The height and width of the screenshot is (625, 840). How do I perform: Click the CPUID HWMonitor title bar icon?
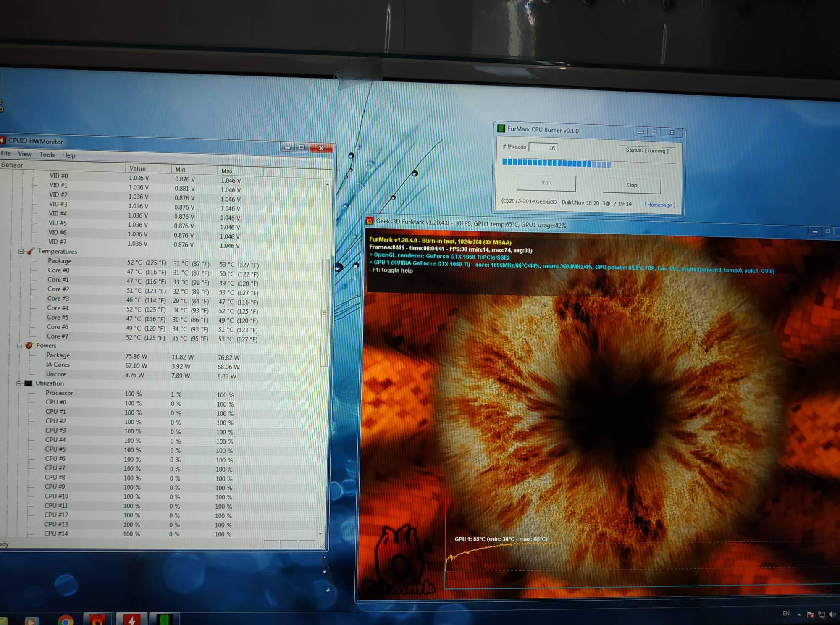pos(2,140)
